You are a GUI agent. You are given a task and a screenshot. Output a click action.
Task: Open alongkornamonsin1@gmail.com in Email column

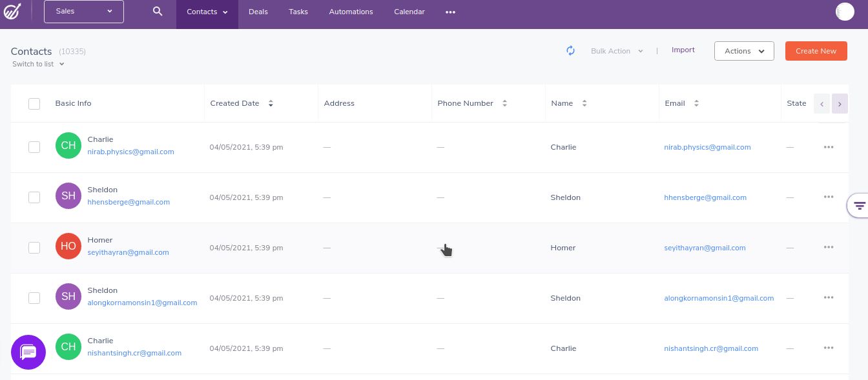point(719,298)
